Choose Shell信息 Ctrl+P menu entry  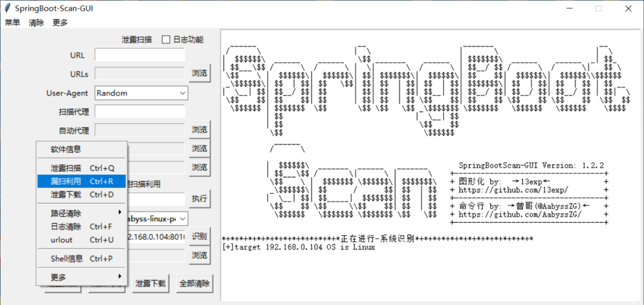[81, 259]
